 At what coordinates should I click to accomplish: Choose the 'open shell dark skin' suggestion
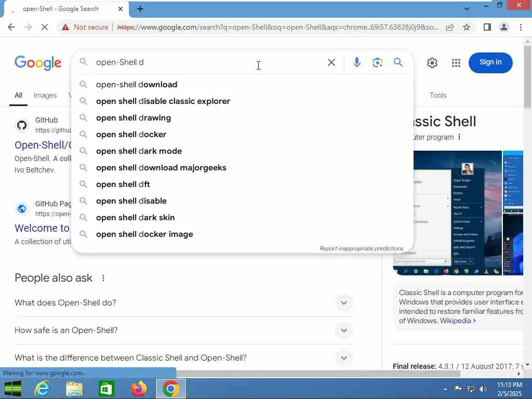243,218
